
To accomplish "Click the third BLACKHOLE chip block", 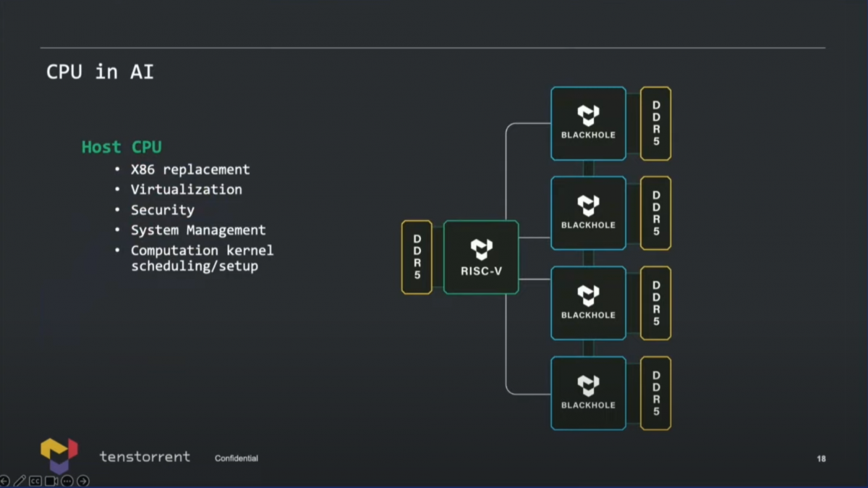I will pos(588,303).
